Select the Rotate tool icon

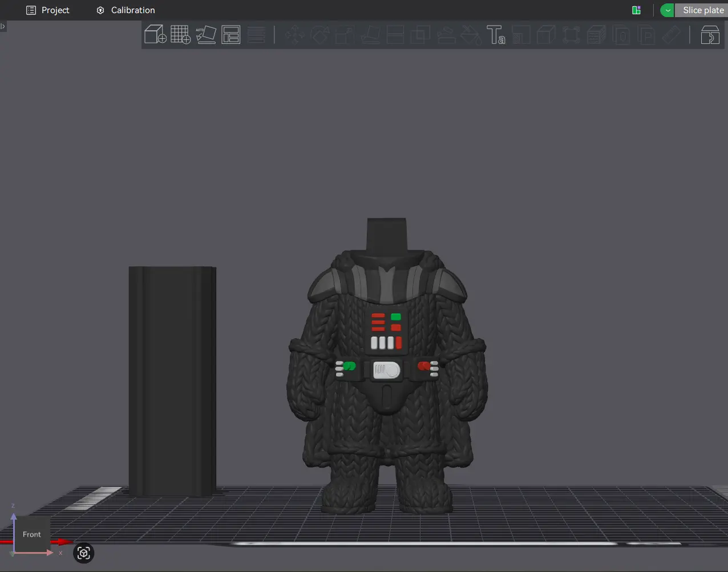pyautogui.click(x=320, y=35)
